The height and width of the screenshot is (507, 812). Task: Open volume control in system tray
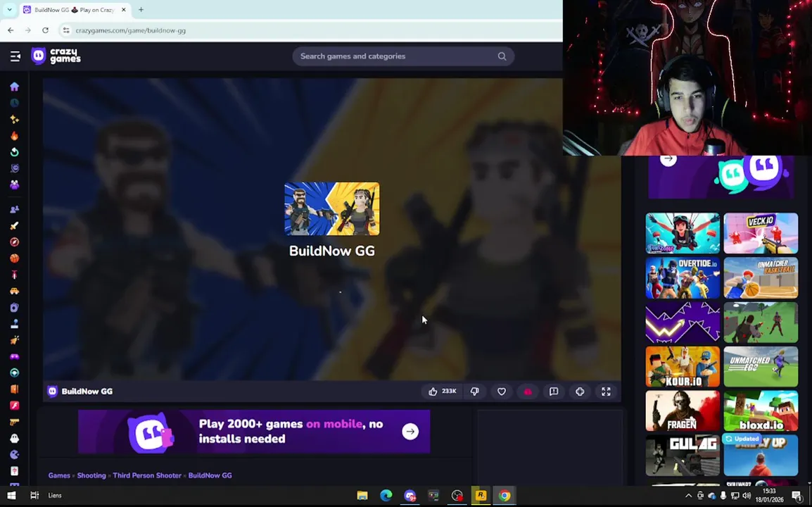point(747,496)
